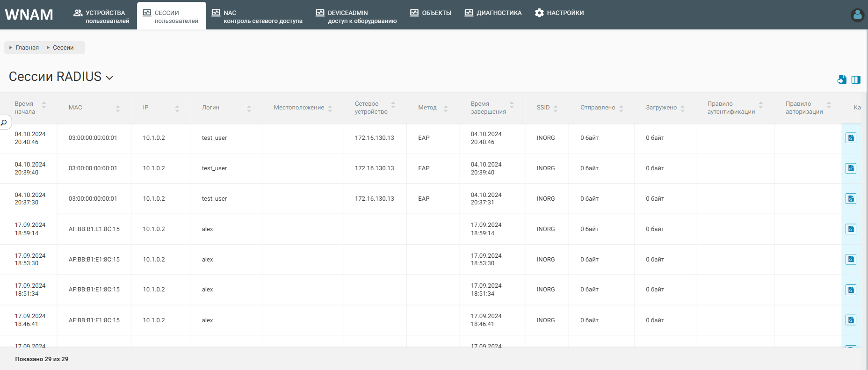Open the user profile avatar
This screenshot has height=370, width=868.
[857, 15]
